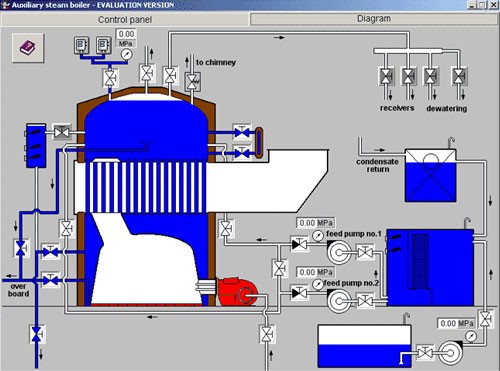Open first receivers steam valve

[386, 76]
